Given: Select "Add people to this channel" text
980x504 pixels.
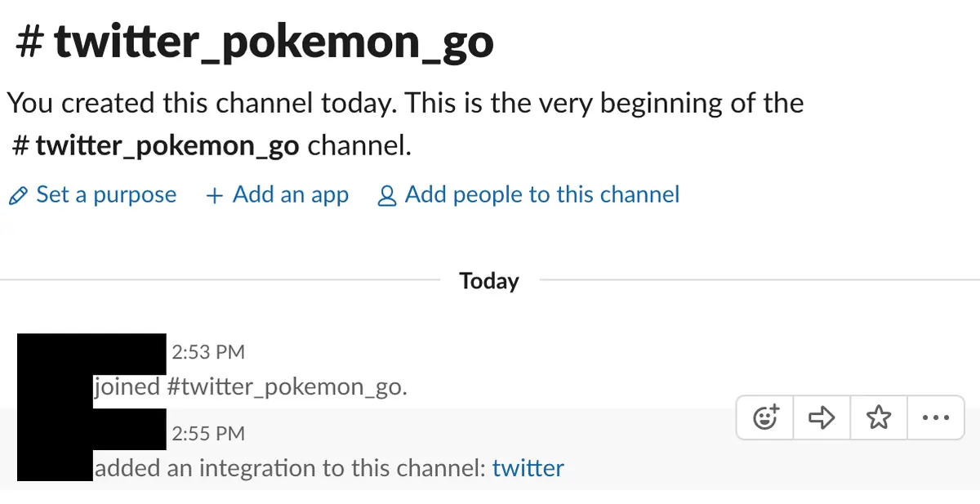Looking at the screenshot, I should click(542, 194).
